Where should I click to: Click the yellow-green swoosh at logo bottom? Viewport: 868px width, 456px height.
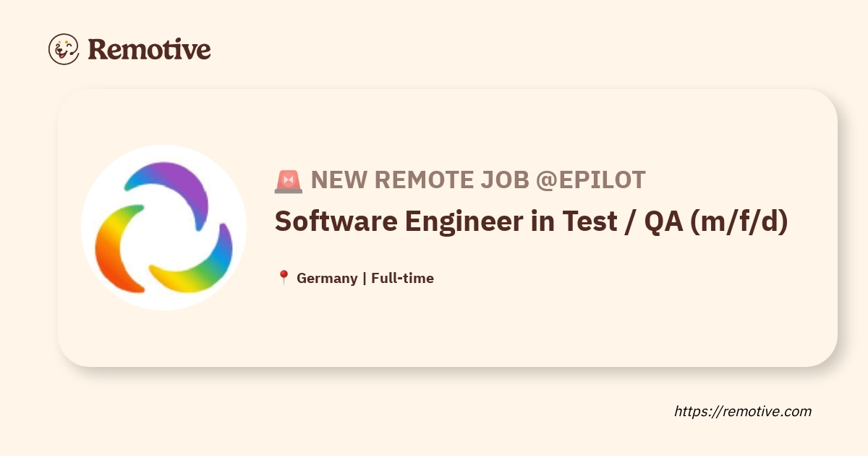pyautogui.click(x=195, y=266)
